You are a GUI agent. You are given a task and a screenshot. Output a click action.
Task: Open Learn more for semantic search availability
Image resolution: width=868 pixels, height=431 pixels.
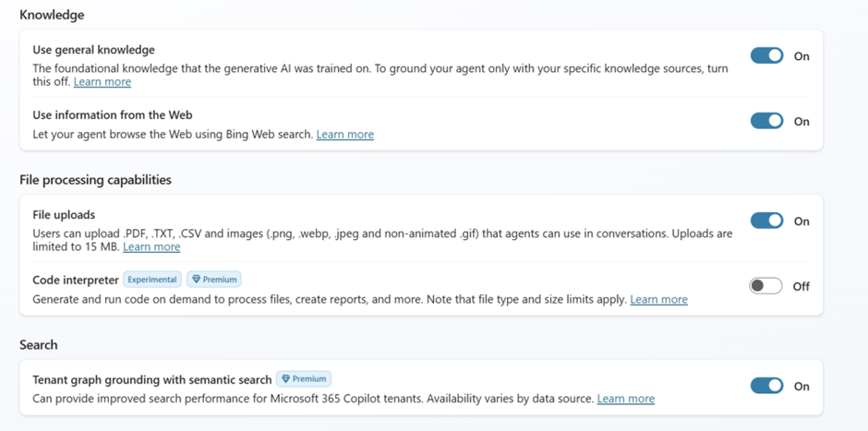click(625, 399)
